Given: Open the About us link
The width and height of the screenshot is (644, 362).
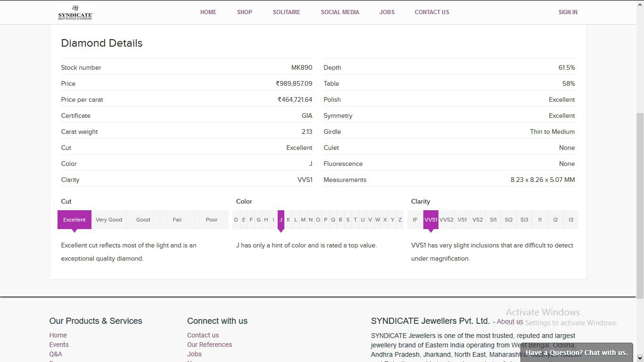Looking at the screenshot, I should point(510,321).
